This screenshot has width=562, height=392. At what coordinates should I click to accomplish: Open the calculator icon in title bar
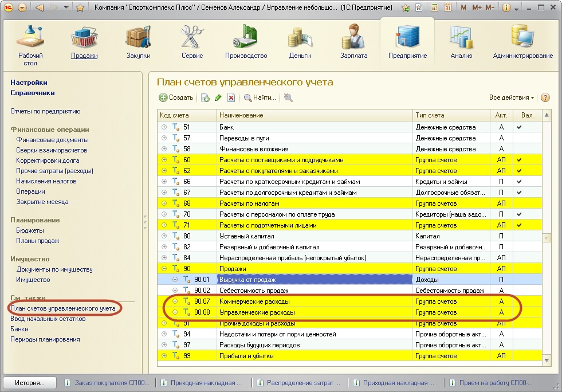pos(434,8)
